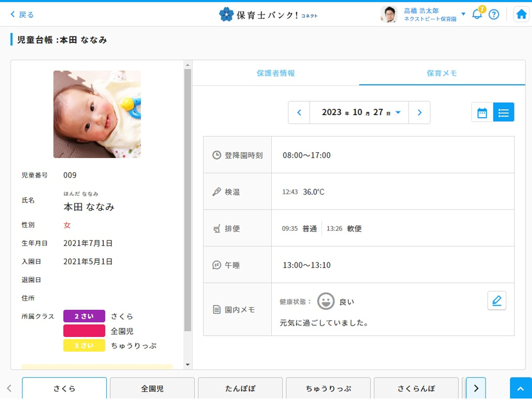The image size is (532, 399).
Task: Click the user profile avatar
Action: click(389, 14)
